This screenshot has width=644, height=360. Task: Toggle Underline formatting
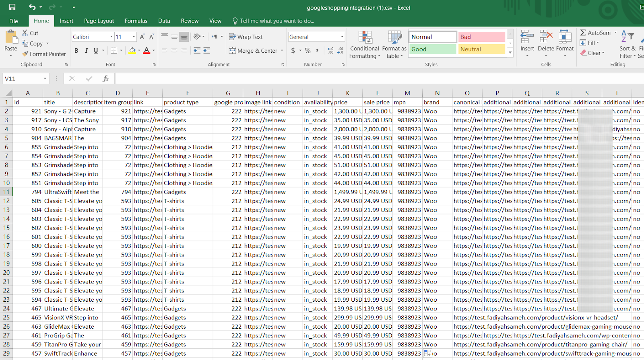coord(96,50)
